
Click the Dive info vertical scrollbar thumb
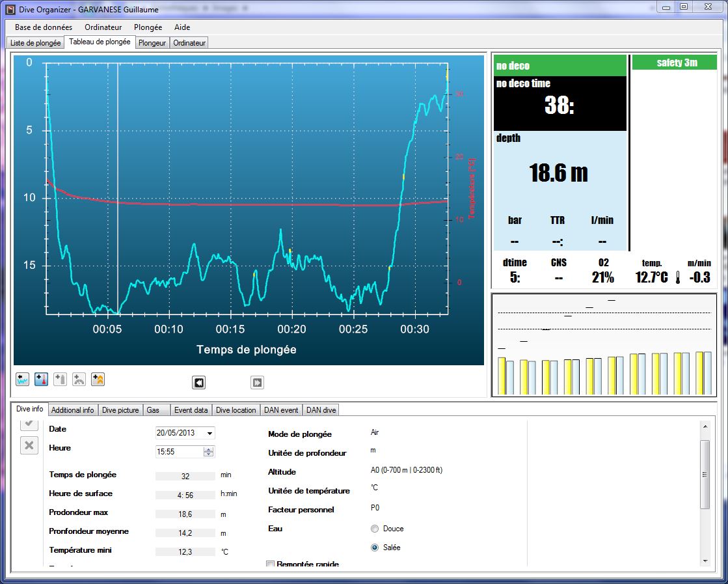(x=705, y=475)
